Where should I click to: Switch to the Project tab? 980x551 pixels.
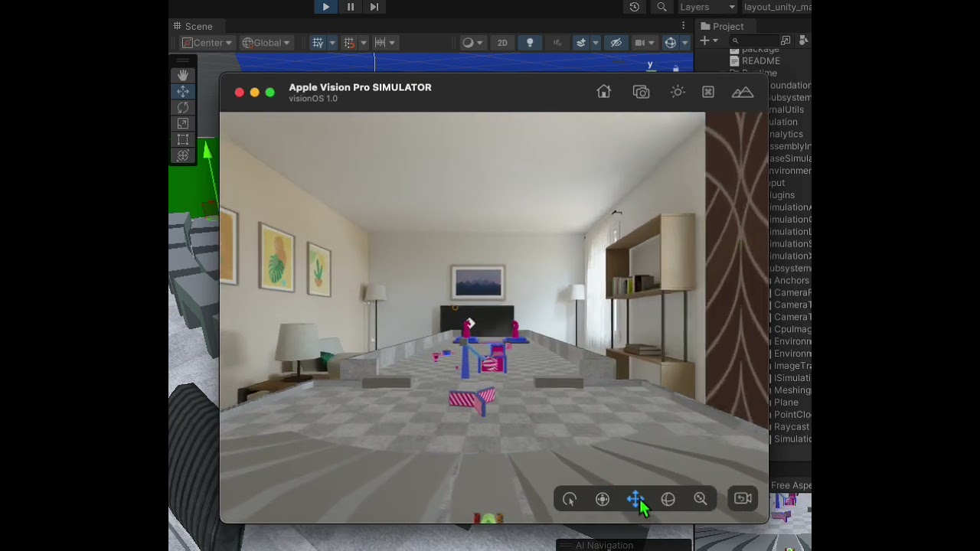click(x=723, y=26)
